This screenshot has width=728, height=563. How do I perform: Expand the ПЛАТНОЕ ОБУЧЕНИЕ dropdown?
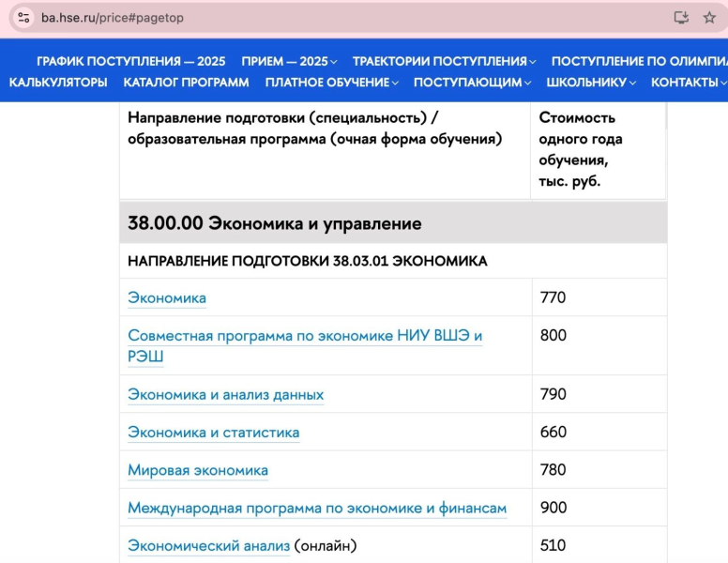[331, 82]
